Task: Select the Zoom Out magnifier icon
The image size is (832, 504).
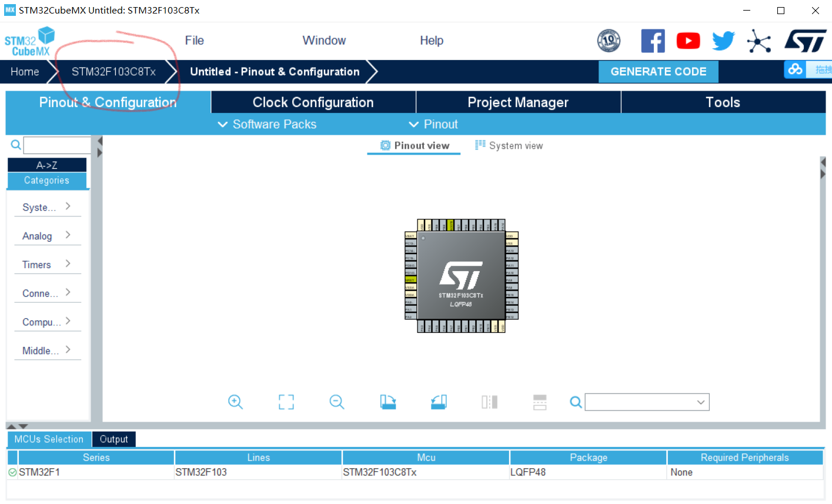Action: pos(336,402)
